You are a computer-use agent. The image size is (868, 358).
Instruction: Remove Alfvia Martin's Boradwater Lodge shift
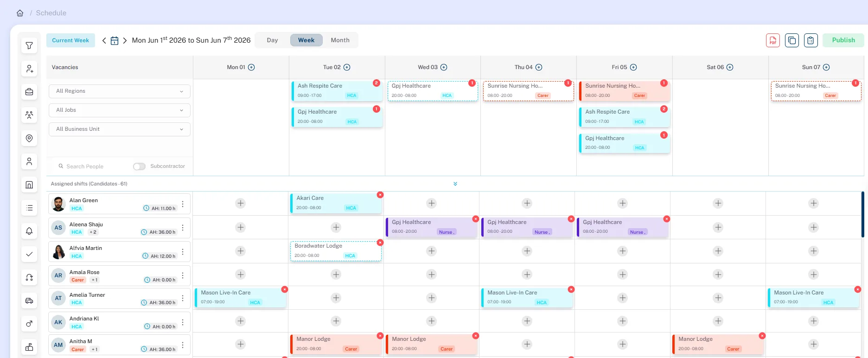coord(380,243)
